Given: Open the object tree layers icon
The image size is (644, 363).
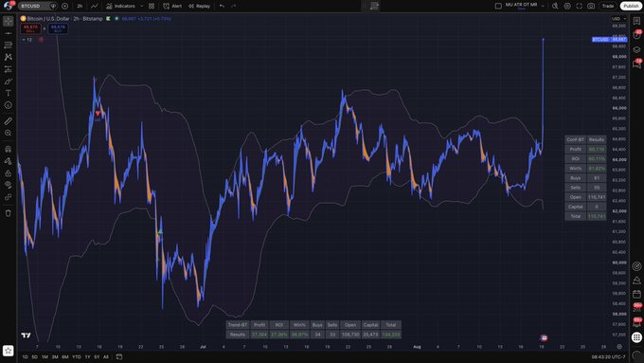Looking at the screenshot, I should point(636,49).
